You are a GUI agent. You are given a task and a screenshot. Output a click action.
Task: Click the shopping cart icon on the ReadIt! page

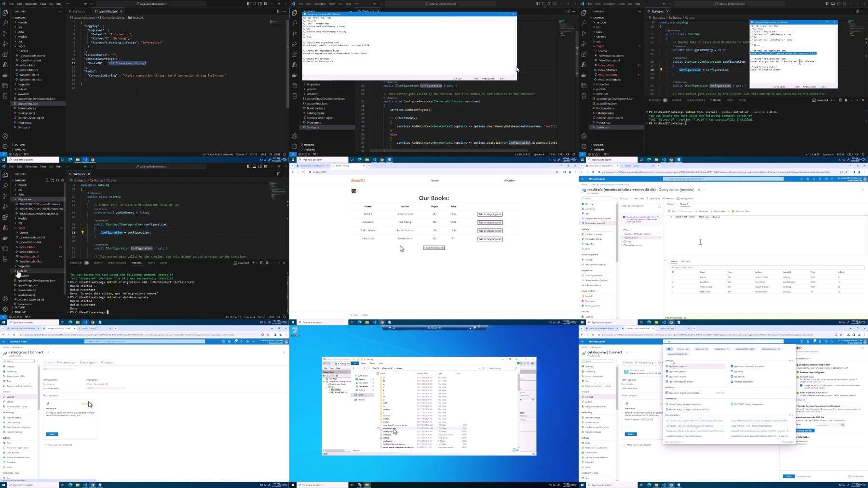click(x=353, y=191)
